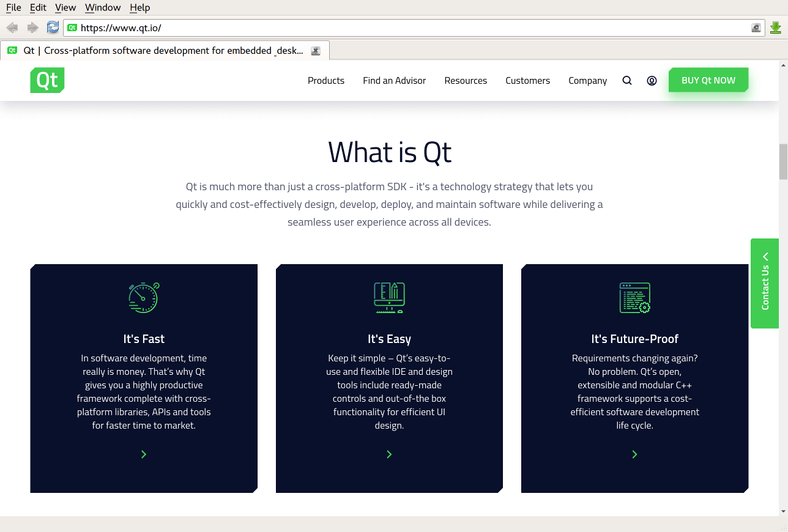The width and height of the screenshot is (788, 532).
Task: Open the downloads icon in the toolbar
Action: point(775,27)
